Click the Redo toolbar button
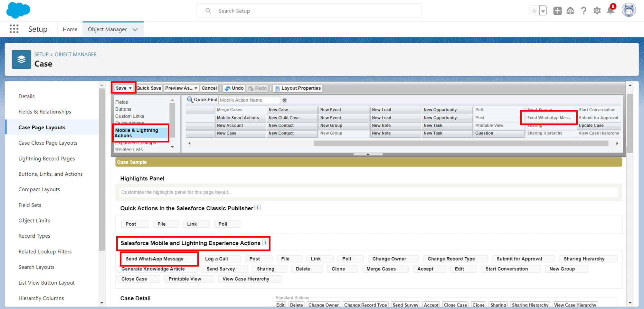 click(257, 88)
